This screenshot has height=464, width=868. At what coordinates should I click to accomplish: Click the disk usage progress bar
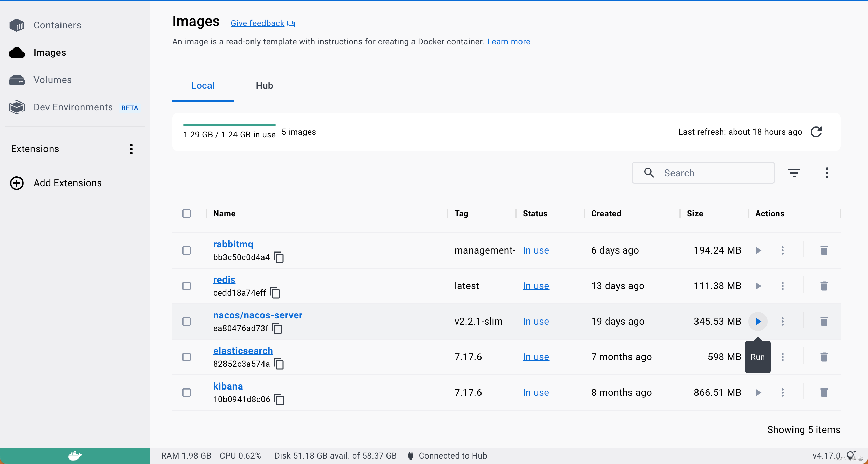[x=229, y=125]
